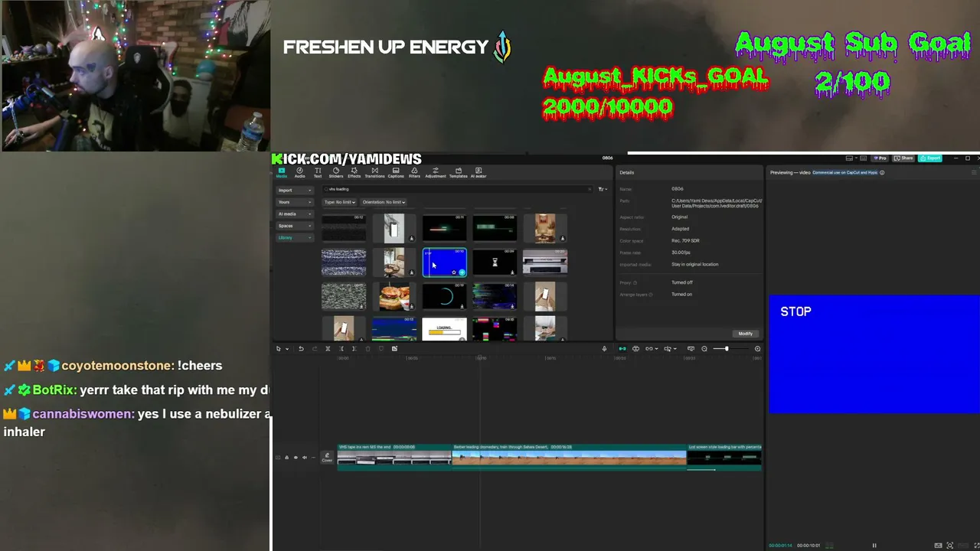Select the Berber dromedary train clip
The height and width of the screenshot is (551, 980).
point(569,456)
